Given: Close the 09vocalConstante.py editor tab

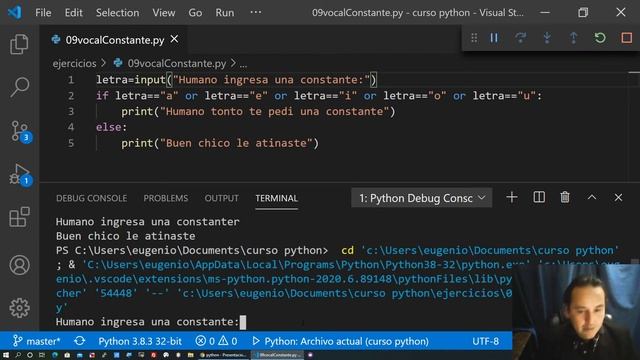Looking at the screenshot, I should coord(174,39).
